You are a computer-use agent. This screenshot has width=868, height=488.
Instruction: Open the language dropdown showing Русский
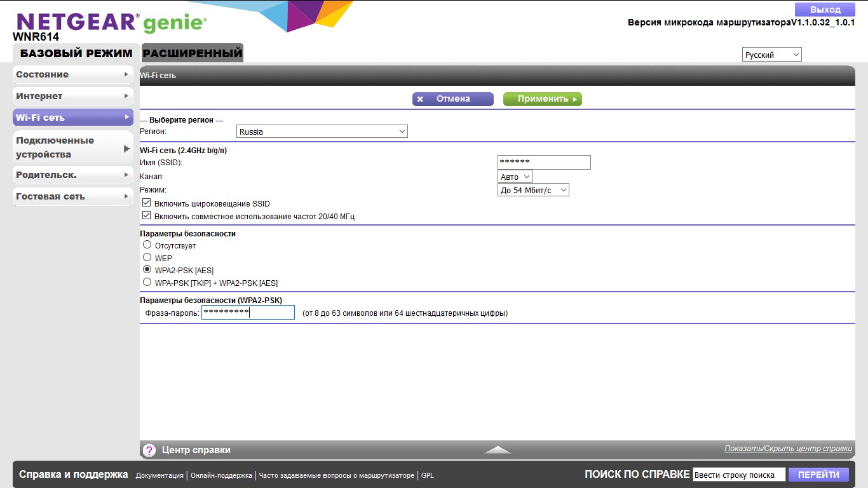(772, 55)
